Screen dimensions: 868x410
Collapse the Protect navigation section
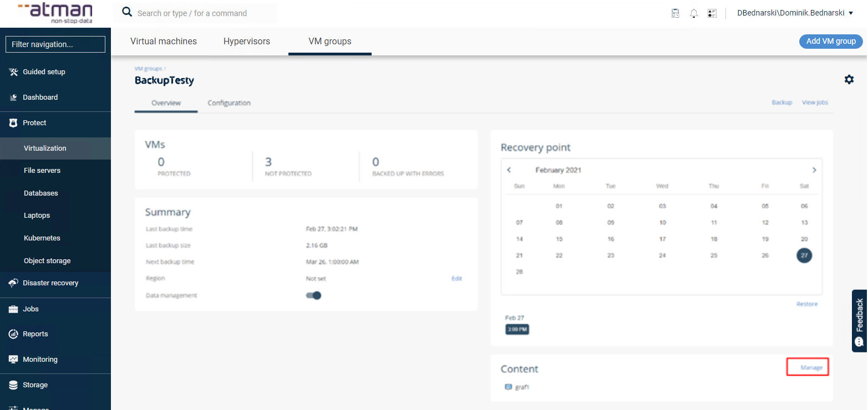[x=34, y=123]
